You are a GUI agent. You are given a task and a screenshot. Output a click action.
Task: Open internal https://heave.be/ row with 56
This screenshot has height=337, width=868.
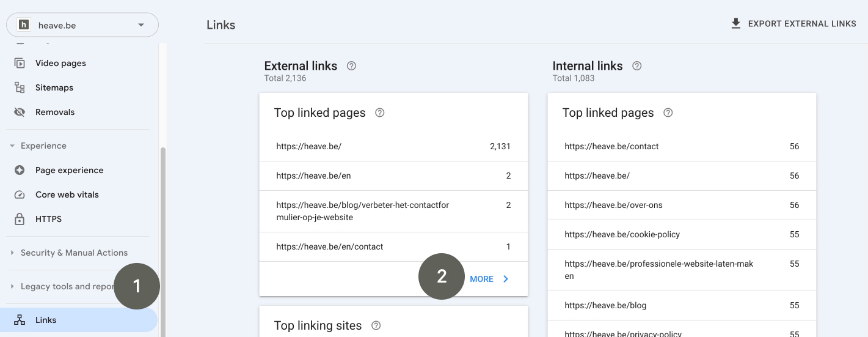(x=682, y=176)
